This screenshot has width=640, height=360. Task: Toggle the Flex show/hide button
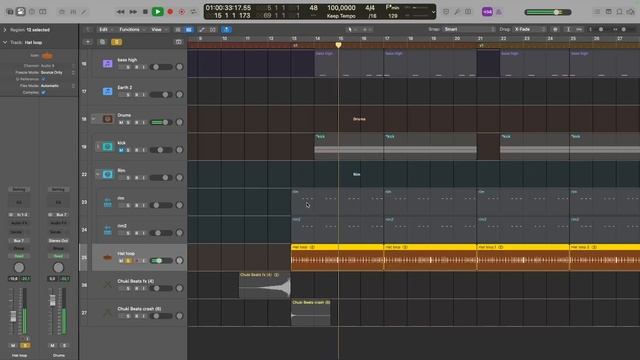(x=213, y=29)
